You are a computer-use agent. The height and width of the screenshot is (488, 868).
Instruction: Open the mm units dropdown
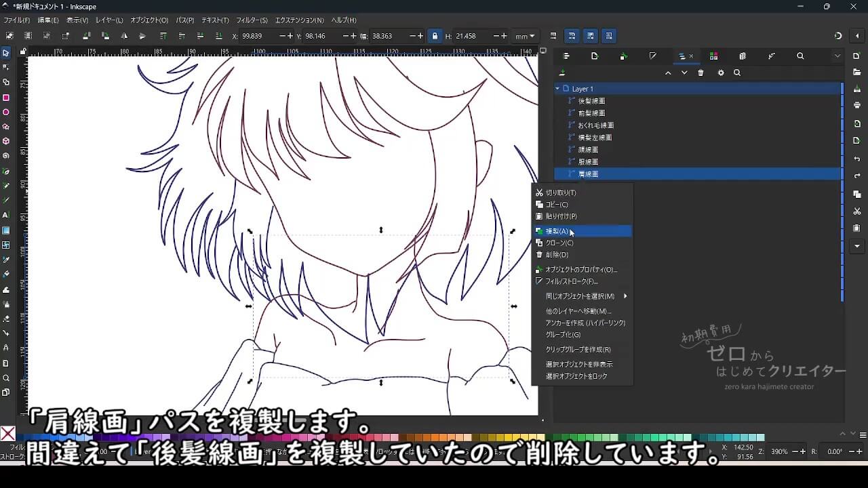point(525,36)
